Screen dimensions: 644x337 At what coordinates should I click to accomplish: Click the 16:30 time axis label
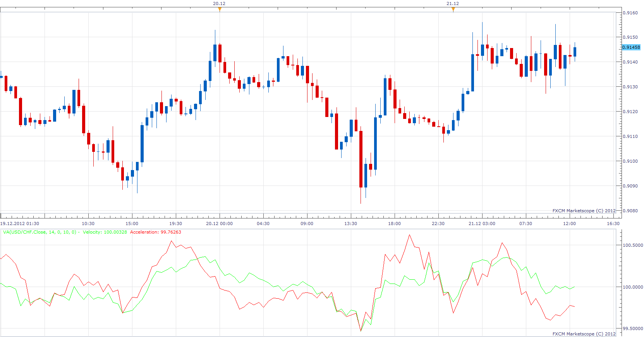(613, 224)
